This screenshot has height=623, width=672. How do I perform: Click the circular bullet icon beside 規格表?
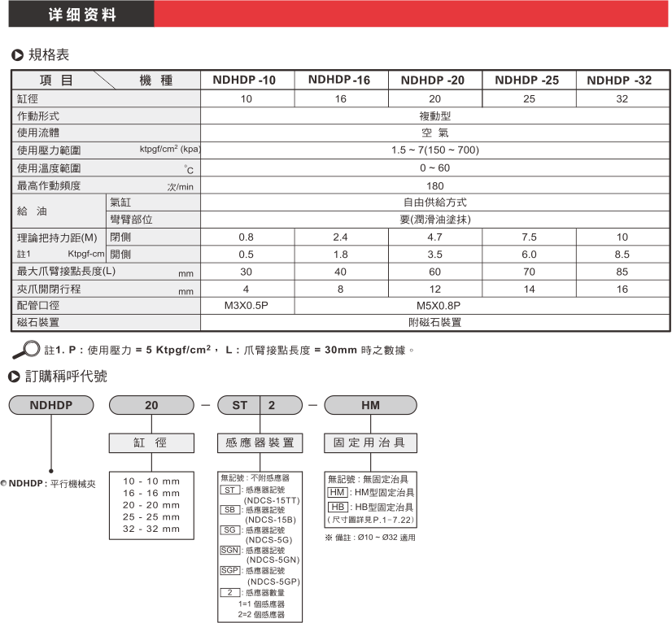click(16, 55)
